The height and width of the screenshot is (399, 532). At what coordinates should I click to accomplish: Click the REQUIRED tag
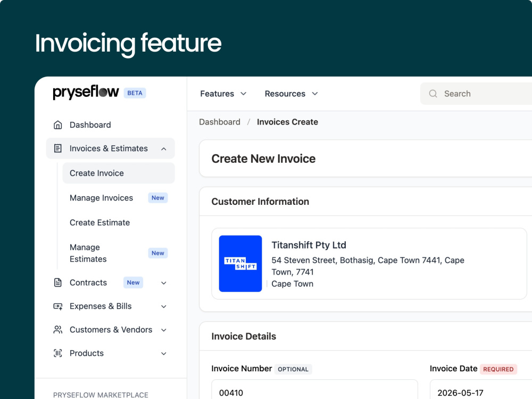tap(498, 369)
